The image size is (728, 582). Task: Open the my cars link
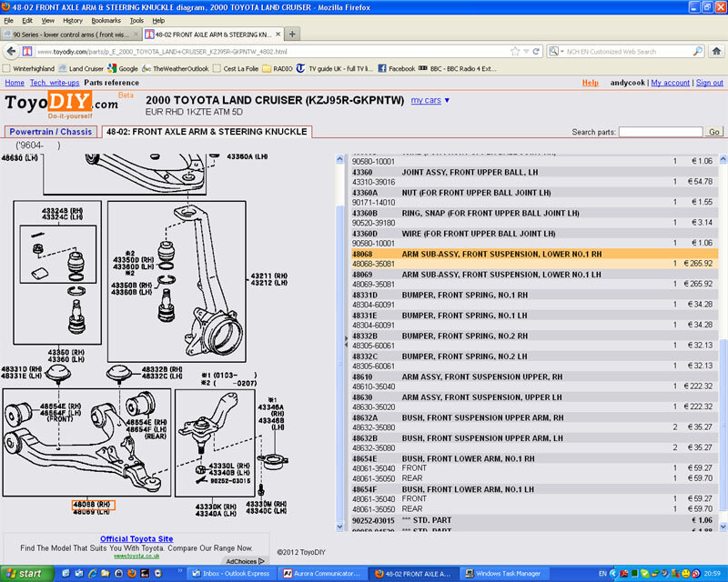[426, 100]
